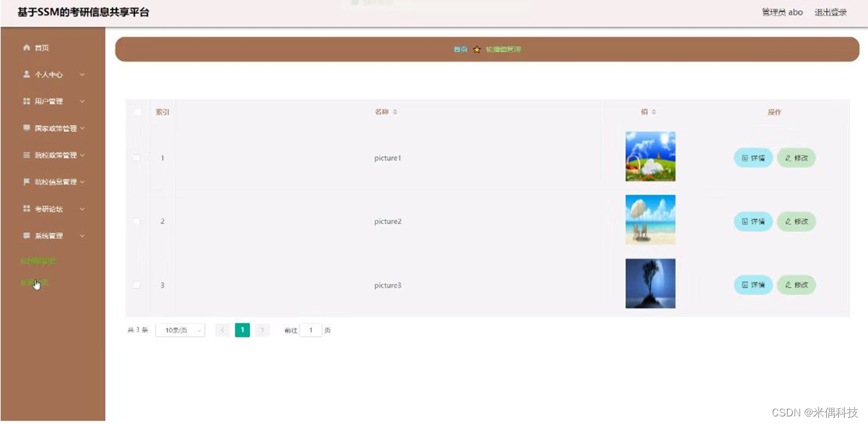868x424 pixels.
Task: Collapse the 系统管理 chevron
Action: point(82,236)
